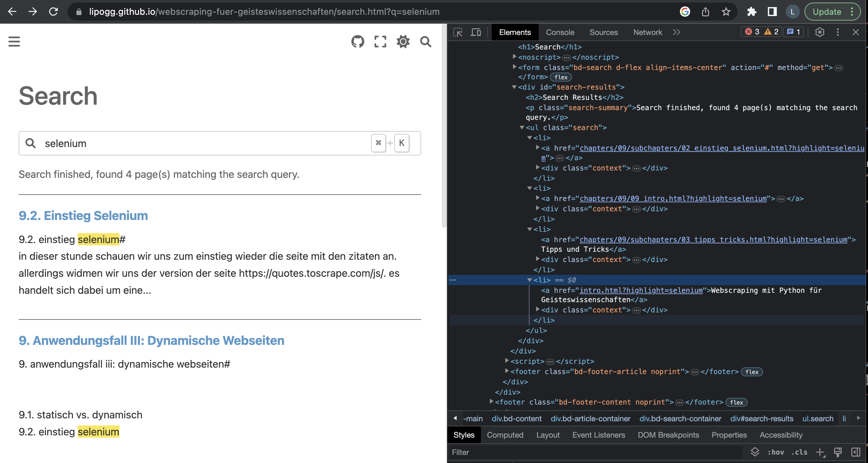
Task: Expand the noscript element node
Action: click(x=514, y=57)
